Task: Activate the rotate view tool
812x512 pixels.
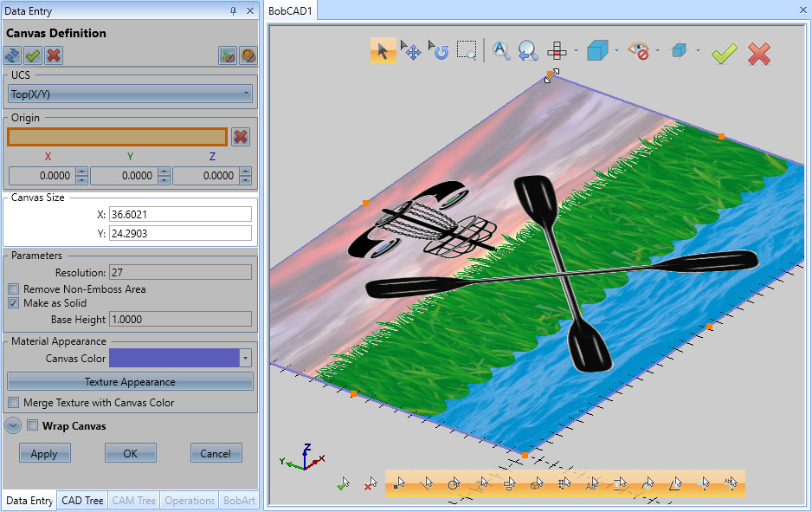Action: [439, 51]
